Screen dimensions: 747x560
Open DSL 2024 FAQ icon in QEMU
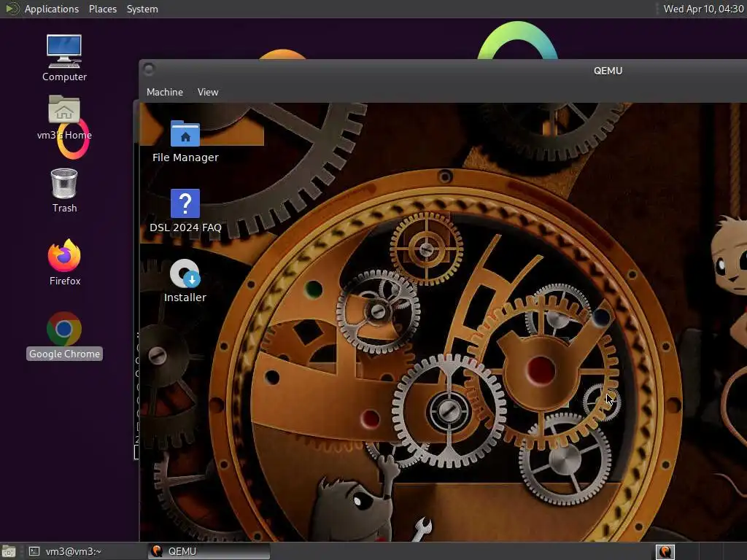[185, 211]
